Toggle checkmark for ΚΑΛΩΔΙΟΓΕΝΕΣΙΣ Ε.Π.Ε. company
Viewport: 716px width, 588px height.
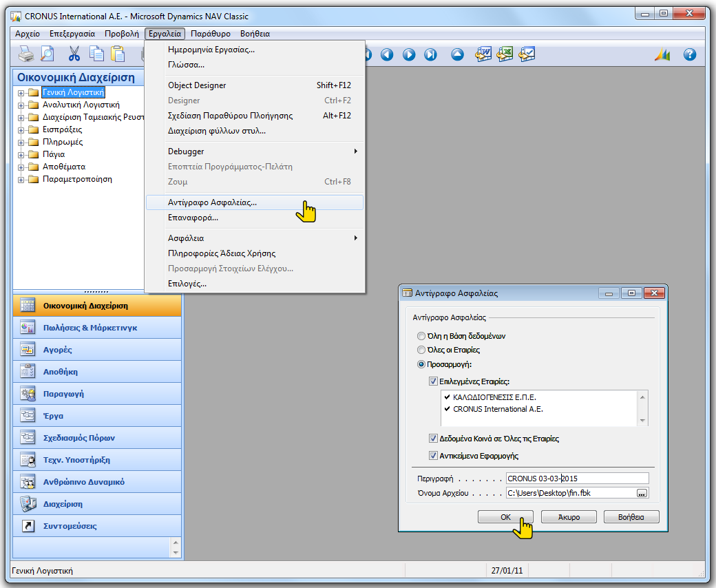click(447, 397)
